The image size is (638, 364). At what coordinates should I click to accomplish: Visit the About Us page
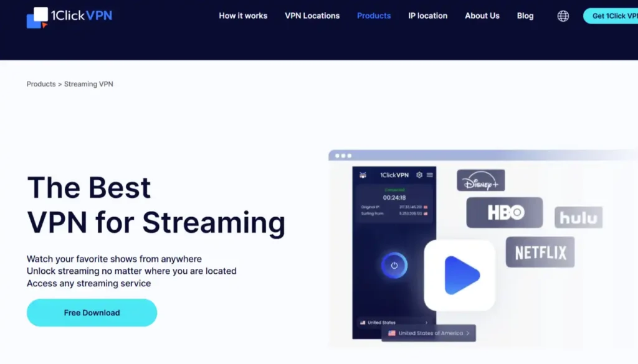point(482,16)
